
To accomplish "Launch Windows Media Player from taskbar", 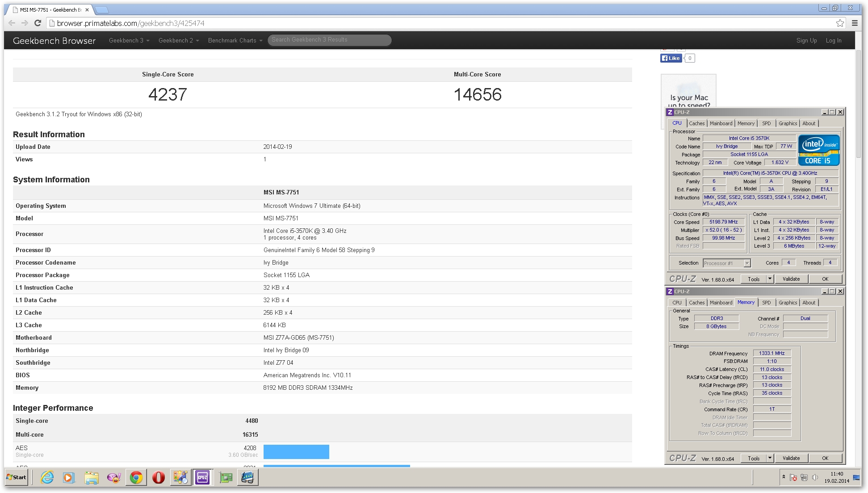I will click(68, 477).
